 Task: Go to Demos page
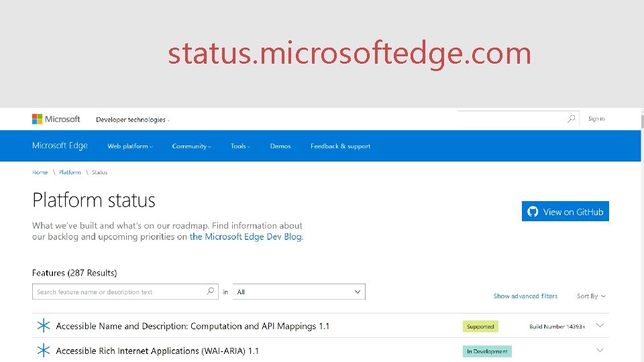(x=280, y=146)
